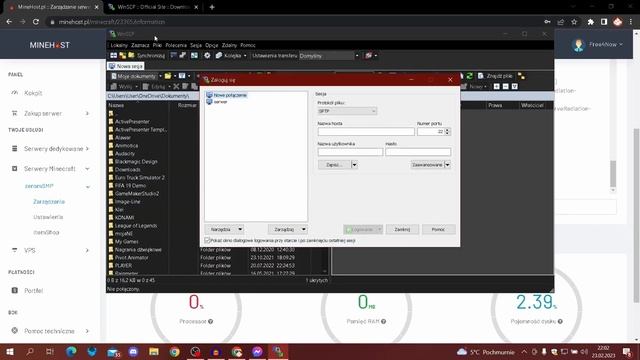
Task: Click the Zamknij button in login dialog
Action: pyautogui.click(x=402, y=229)
